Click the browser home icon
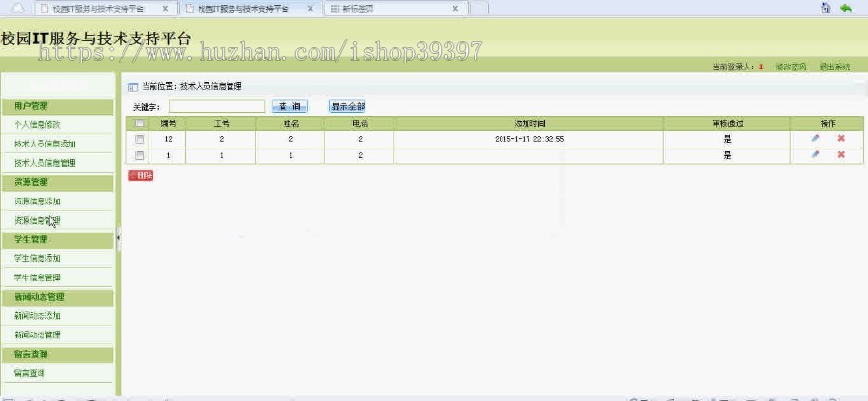Screen dimensions: 868x401 point(826,8)
